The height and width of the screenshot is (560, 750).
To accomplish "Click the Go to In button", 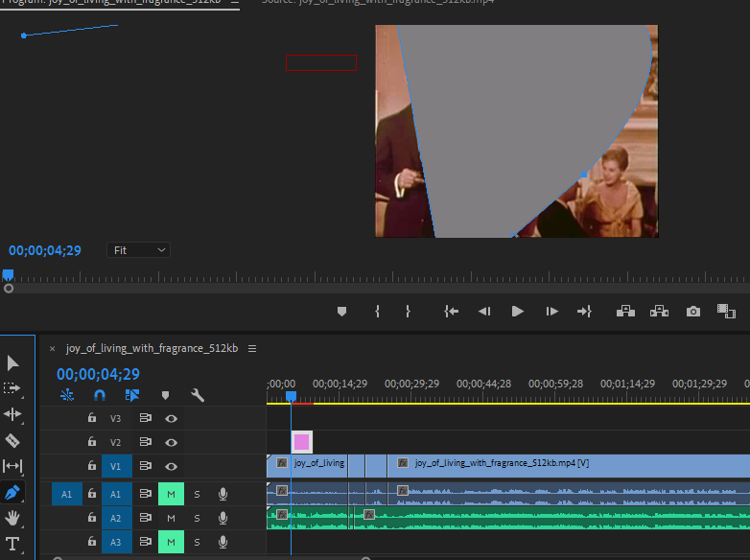I will click(451, 312).
